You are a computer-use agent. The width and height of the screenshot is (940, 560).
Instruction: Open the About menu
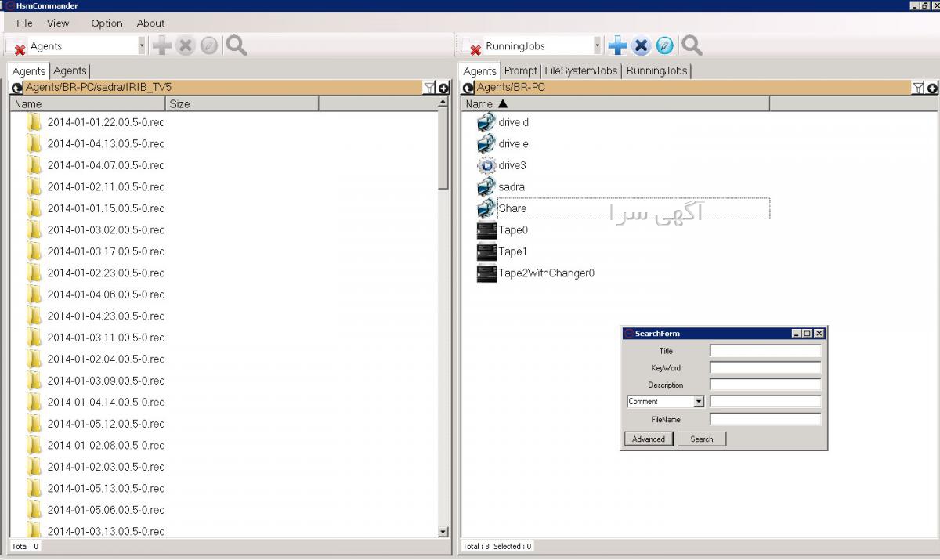coord(150,23)
